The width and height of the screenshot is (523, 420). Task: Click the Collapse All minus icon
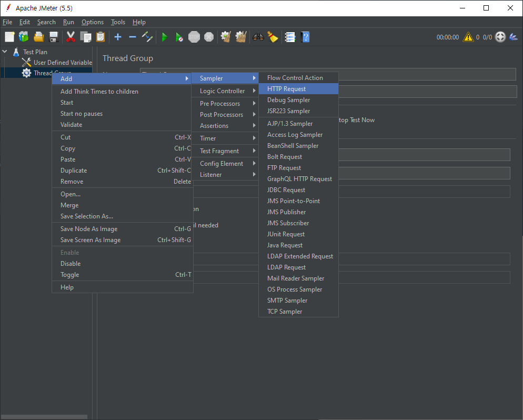click(x=133, y=37)
